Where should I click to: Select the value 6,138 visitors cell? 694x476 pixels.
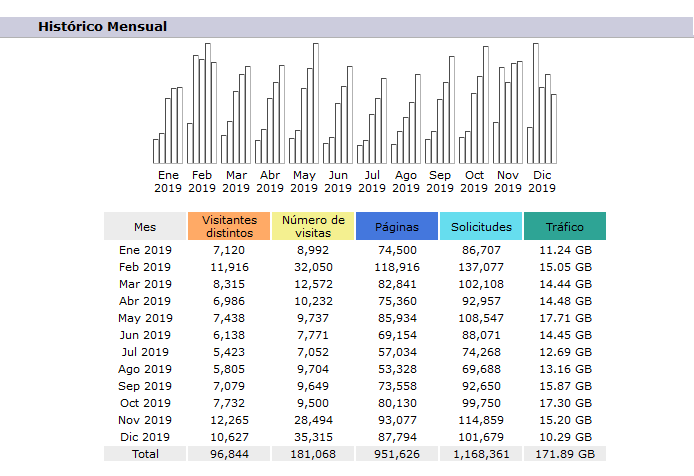coord(229,335)
